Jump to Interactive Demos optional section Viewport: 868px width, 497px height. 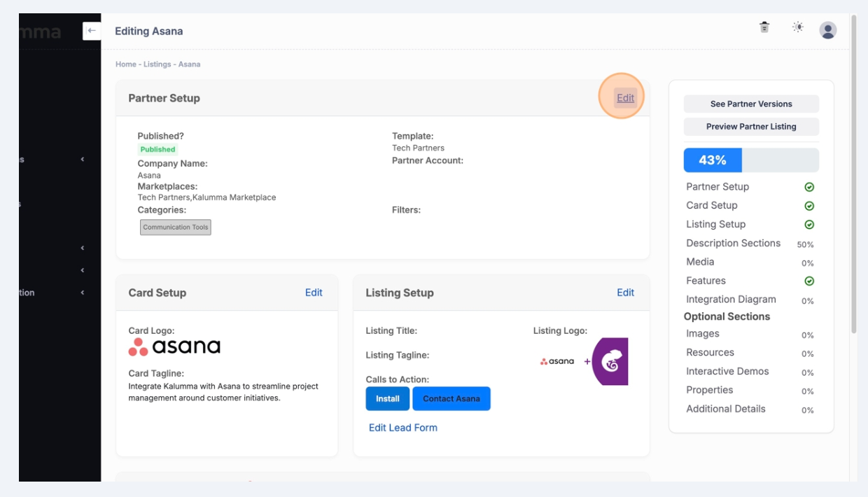tap(727, 372)
